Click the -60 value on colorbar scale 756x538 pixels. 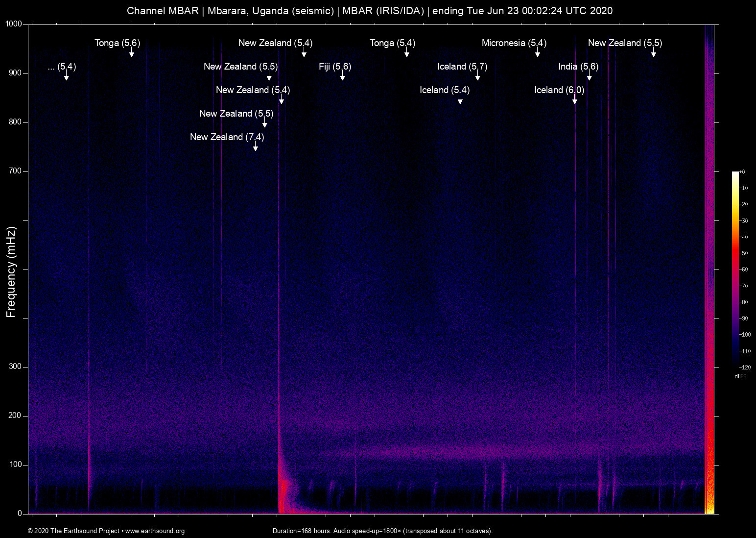point(744,269)
